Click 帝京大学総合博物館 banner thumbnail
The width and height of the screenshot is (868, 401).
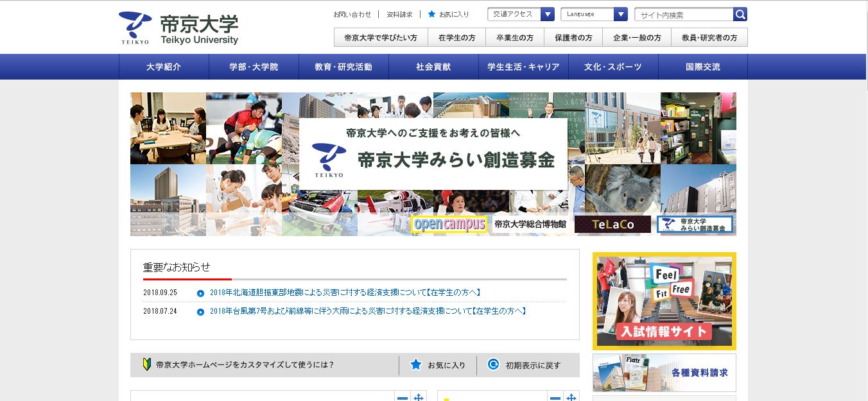530,224
